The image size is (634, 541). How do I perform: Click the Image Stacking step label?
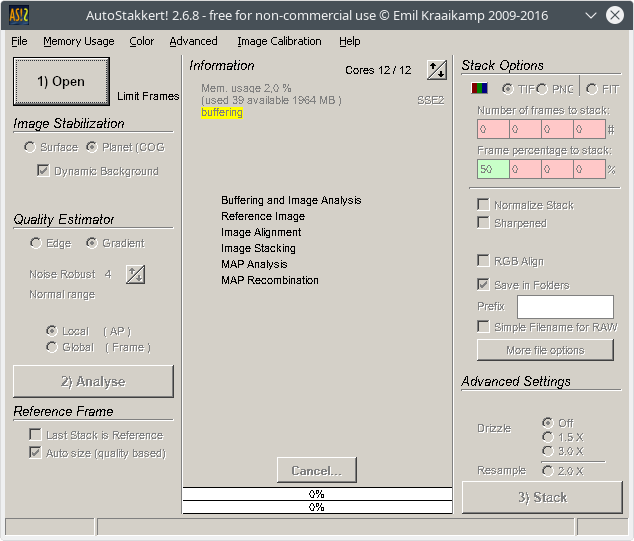pyautogui.click(x=258, y=248)
